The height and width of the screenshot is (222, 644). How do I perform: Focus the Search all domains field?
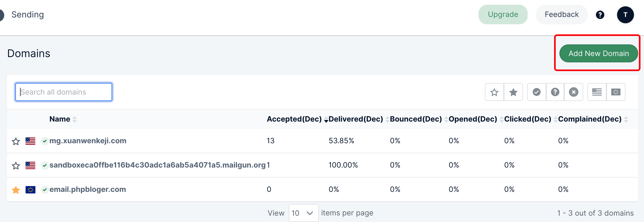64,92
